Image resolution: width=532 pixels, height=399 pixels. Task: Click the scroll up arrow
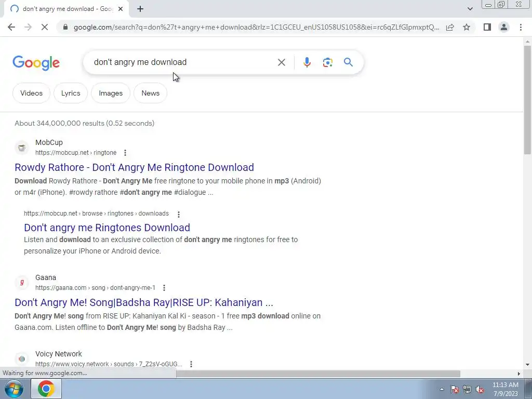527,42
